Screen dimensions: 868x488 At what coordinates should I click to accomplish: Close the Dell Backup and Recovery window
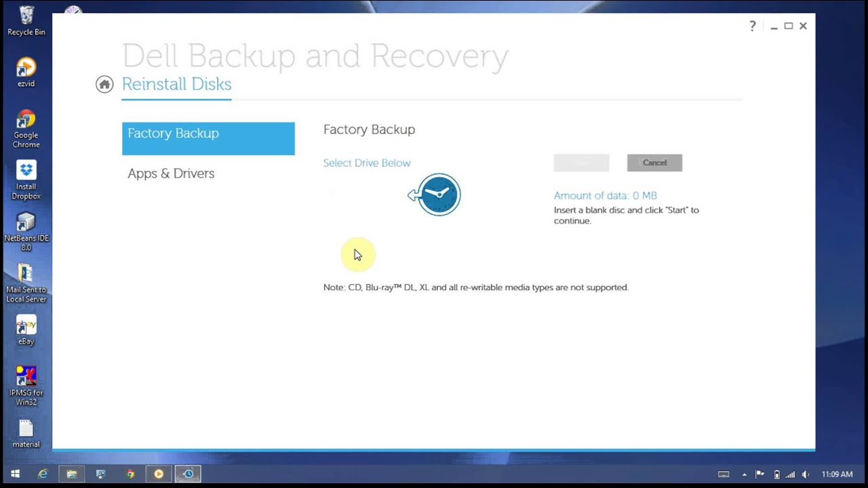coord(803,26)
